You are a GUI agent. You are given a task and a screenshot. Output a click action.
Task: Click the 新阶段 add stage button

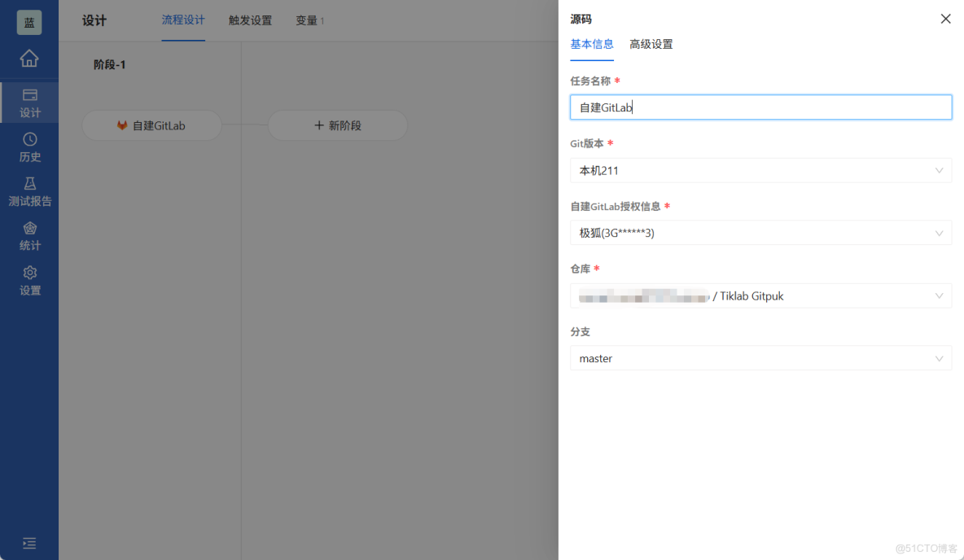coord(337,125)
